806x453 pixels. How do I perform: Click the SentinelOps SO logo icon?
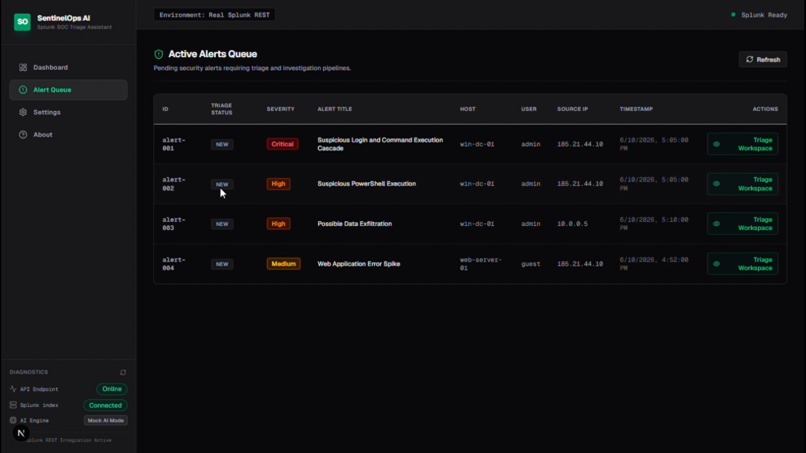22,22
